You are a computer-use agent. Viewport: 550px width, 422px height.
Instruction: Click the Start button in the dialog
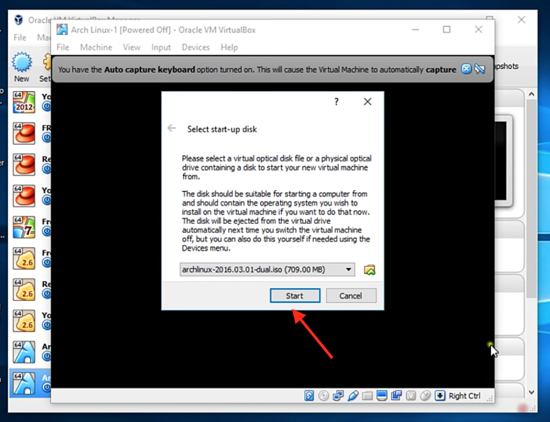(x=295, y=296)
